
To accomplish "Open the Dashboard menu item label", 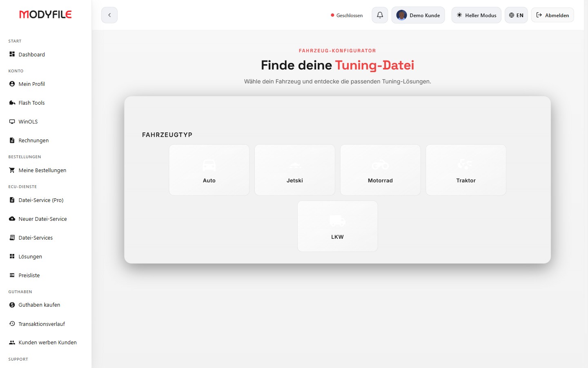I will (32, 54).
